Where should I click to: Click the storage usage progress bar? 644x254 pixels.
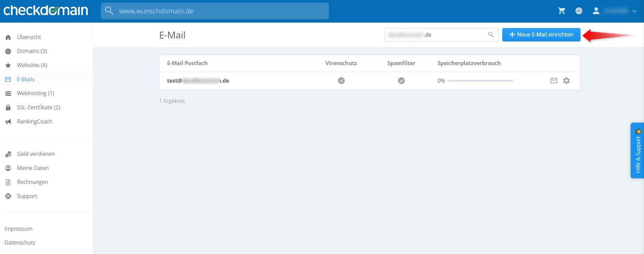click(480, 81)
